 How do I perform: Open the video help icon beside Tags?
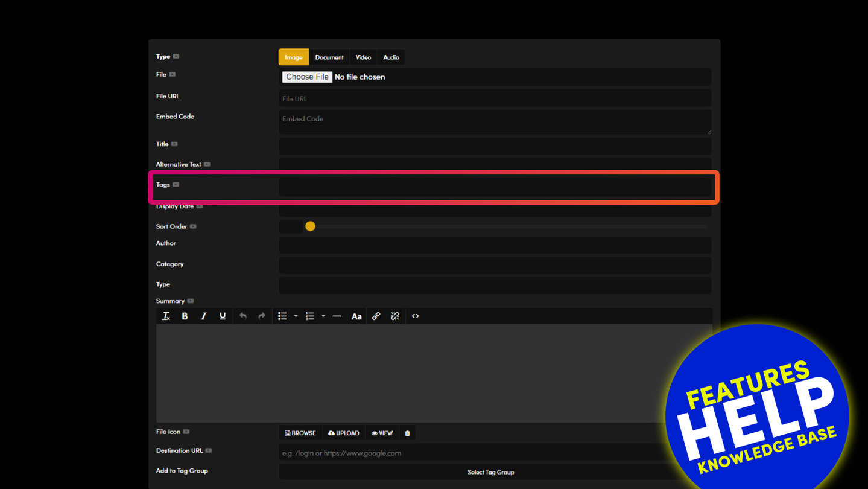(x=176, y=185)
